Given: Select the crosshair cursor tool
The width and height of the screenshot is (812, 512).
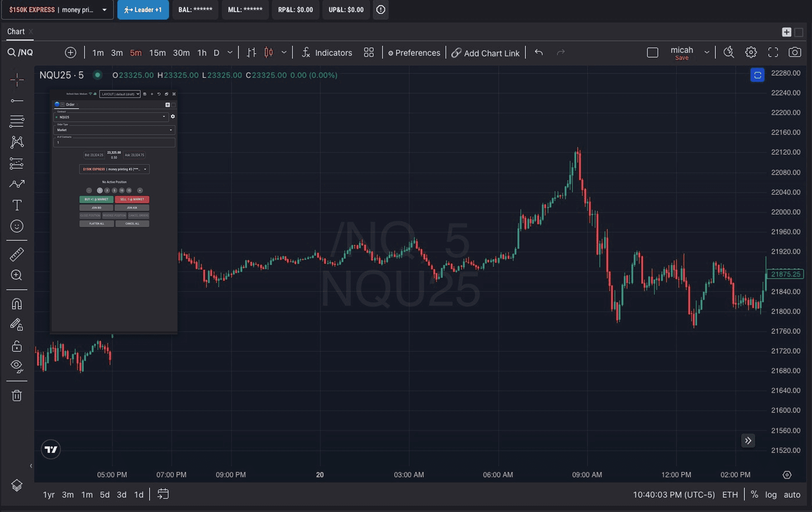Looking at the screenshot, I should point(17,79).
